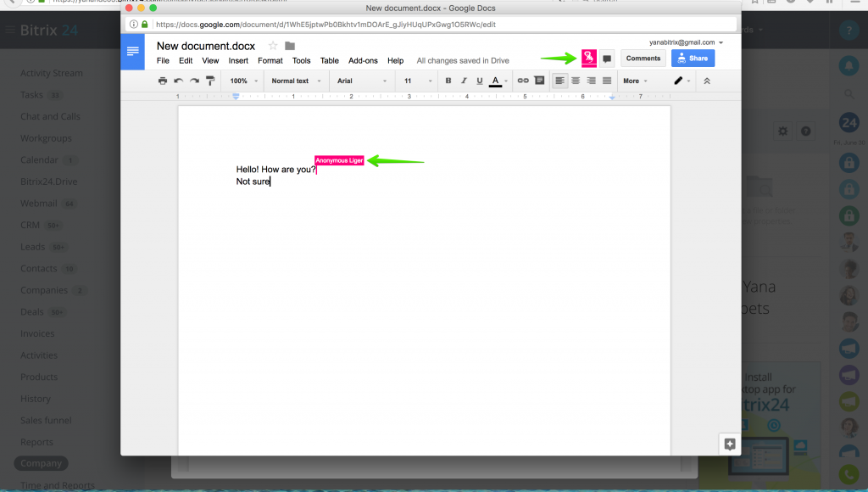Click the Bitrix24 search magnifier icon
This screenshot has width=868, height=492.
849,95
